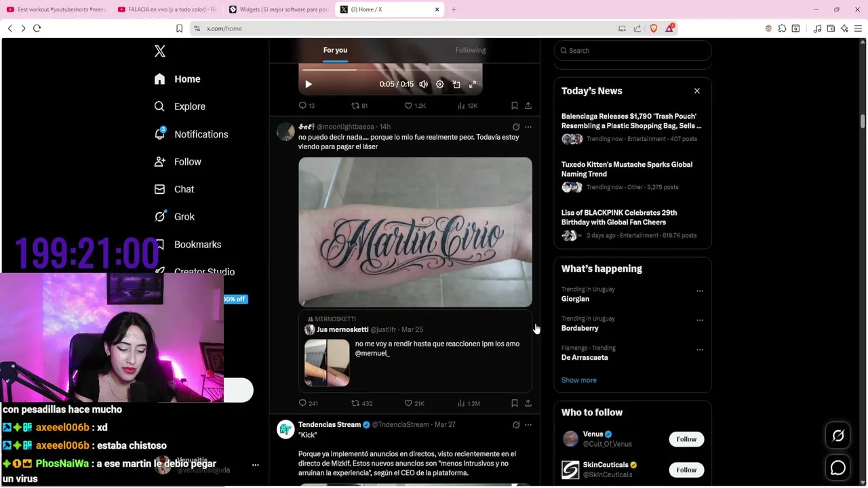Open more options on moonlightbaeoa post

click(x=528, y=127)
